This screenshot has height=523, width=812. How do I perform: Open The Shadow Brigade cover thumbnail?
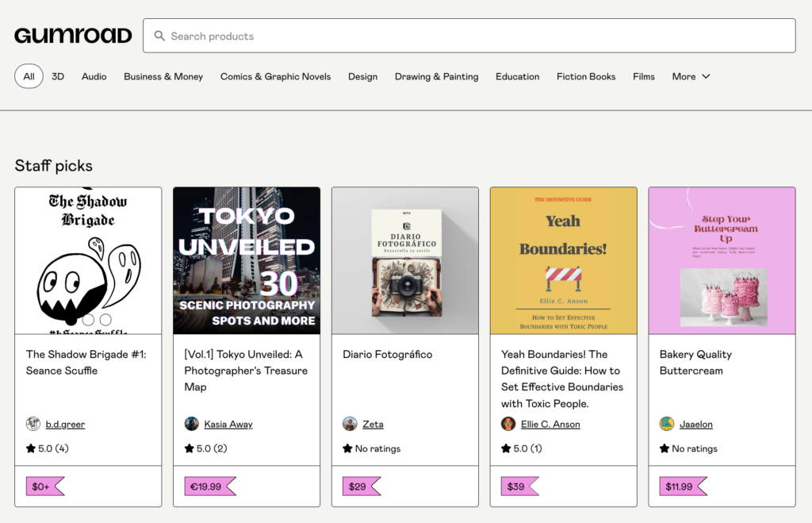tap(88, 261)
